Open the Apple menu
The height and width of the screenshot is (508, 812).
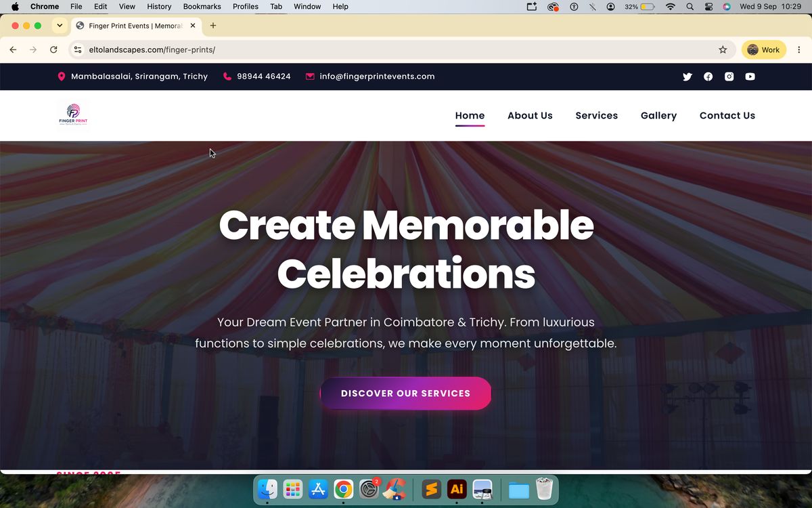click(x=15, y=7)
